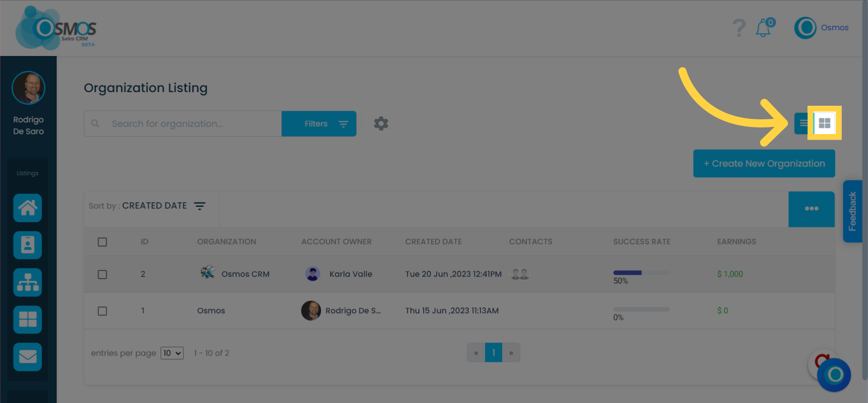Screen dimensions: 868x403
Task: Click the search magnifier icon
Action: point(95,123)
